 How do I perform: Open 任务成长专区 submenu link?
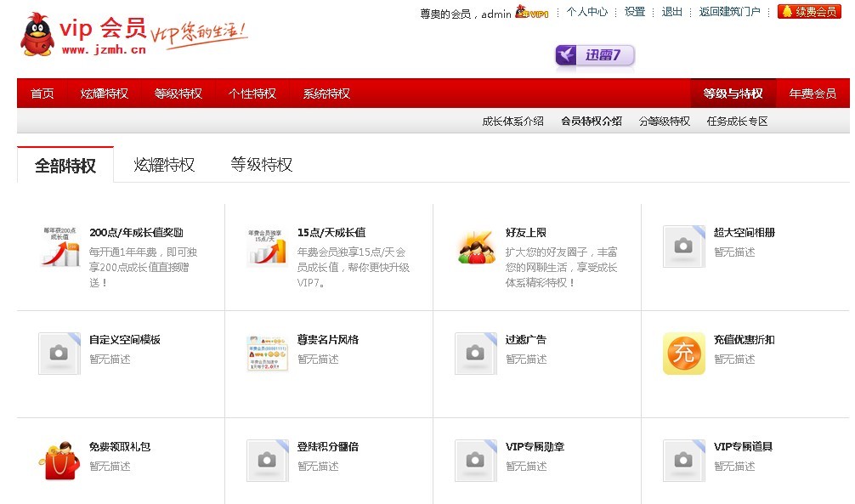click(737, 121)
